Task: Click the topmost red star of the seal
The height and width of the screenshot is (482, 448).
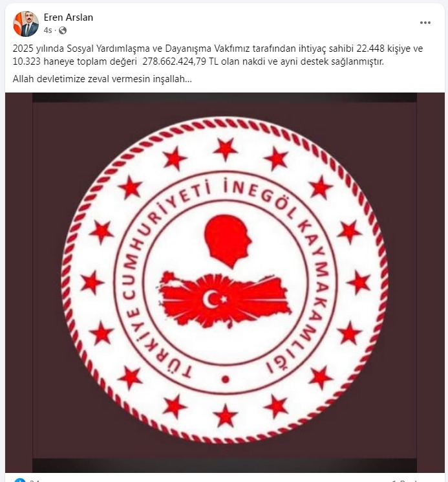Action: pyautogui.click(x=225, y=149)
